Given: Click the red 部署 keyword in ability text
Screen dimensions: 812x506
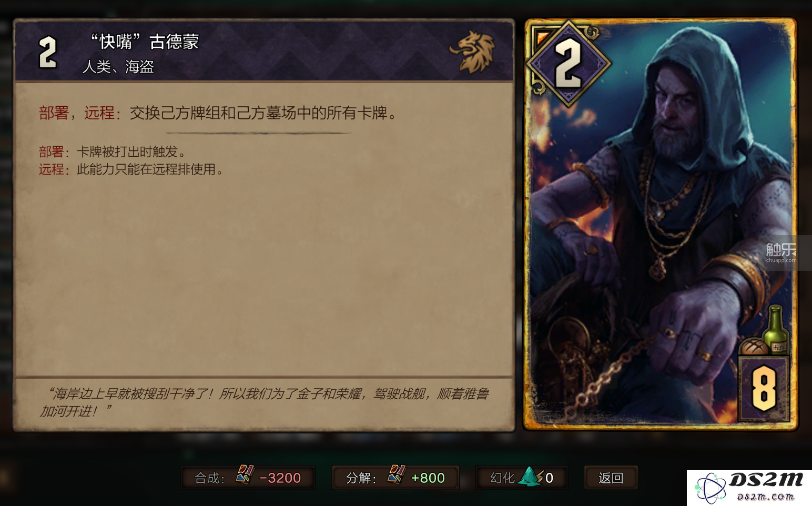Looking at the screenshot, I should [x=54, y=113].
